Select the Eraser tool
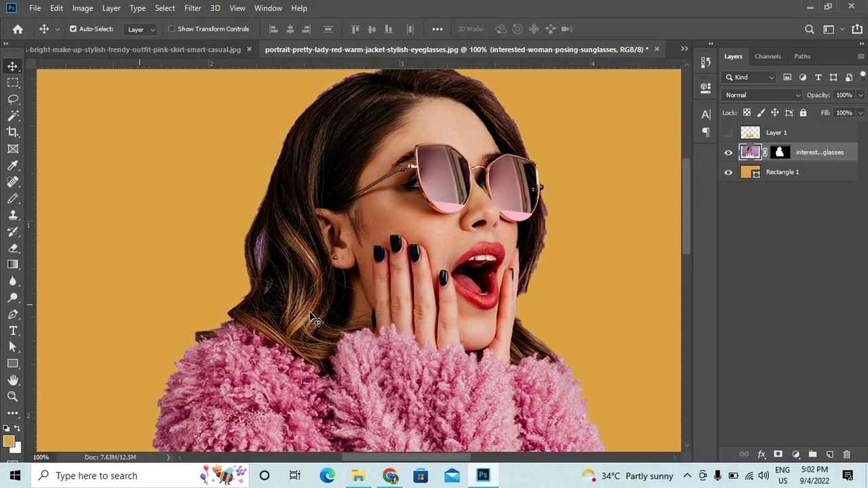The image size is (868, 488). (13, 248)
